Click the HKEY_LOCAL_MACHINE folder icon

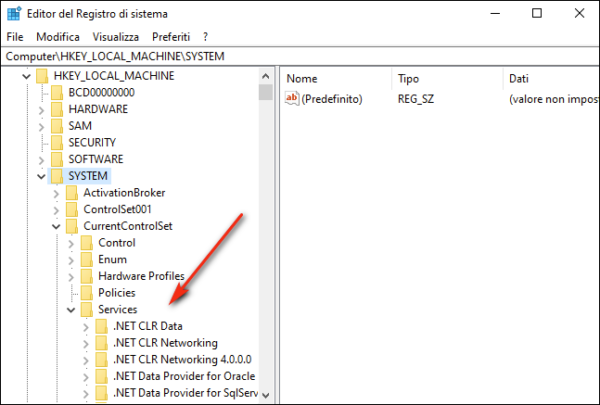(42, 76)
